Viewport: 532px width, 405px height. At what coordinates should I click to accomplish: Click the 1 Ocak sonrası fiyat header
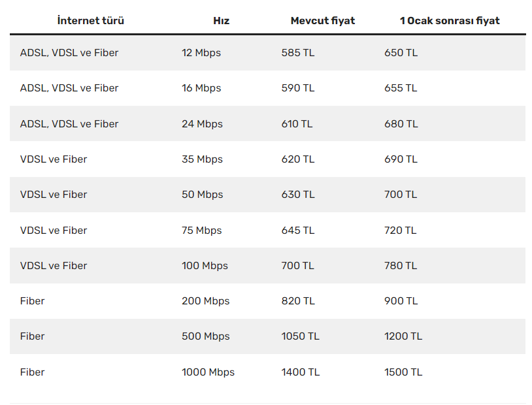450,21
